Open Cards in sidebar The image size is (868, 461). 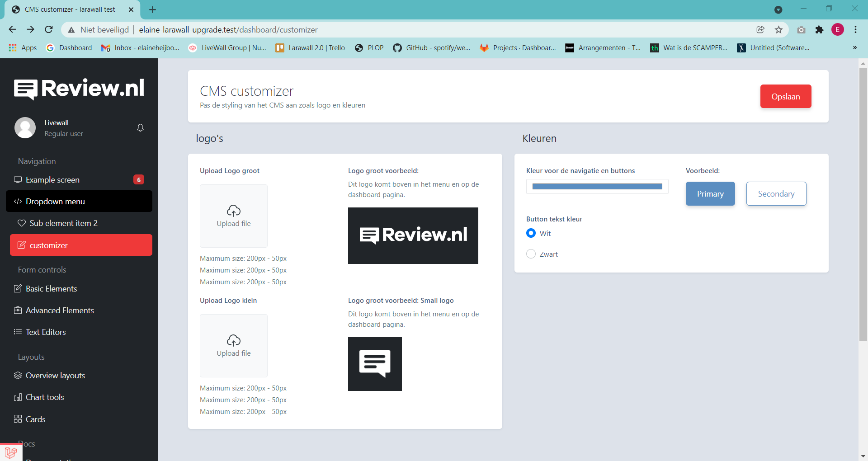tap(79, 419)
